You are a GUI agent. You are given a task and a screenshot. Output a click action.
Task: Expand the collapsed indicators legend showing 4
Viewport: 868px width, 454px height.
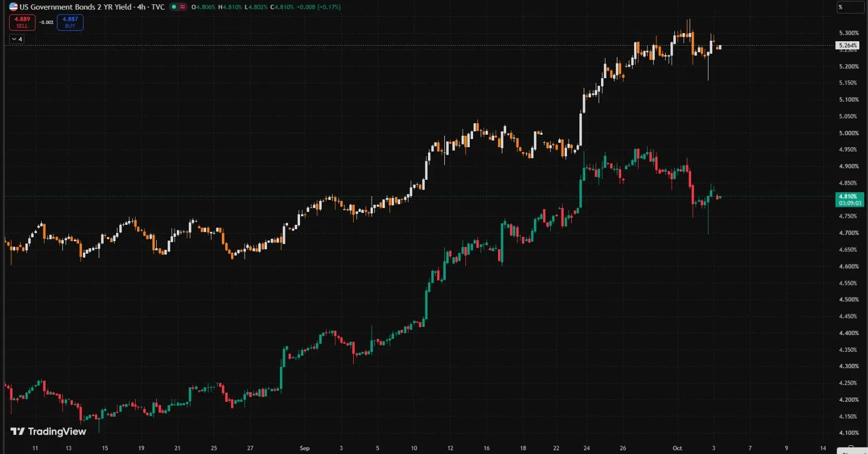point(17,39)
